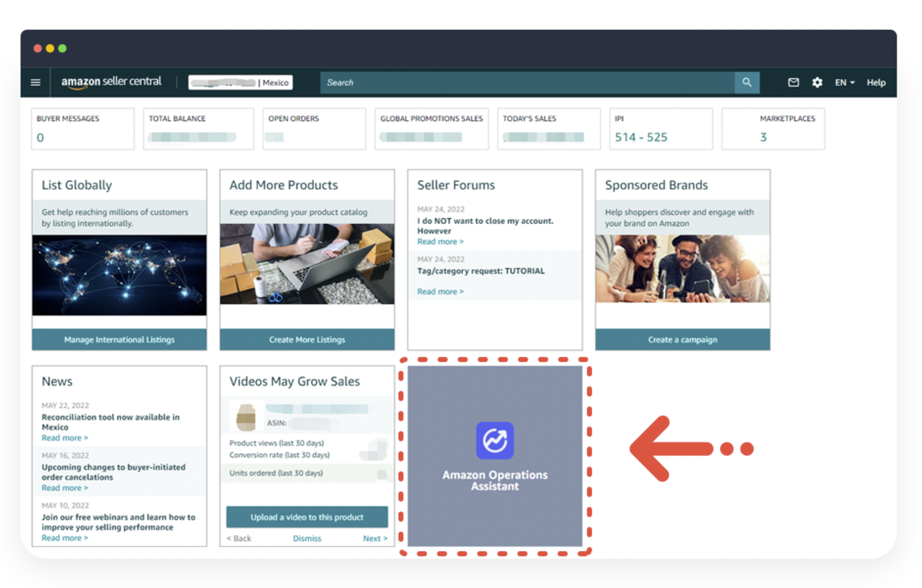Click Manage International Listings button
Image resolution: width=922 pixels, height=588 pixels.
pyautogui.click(x=119, y=339)
